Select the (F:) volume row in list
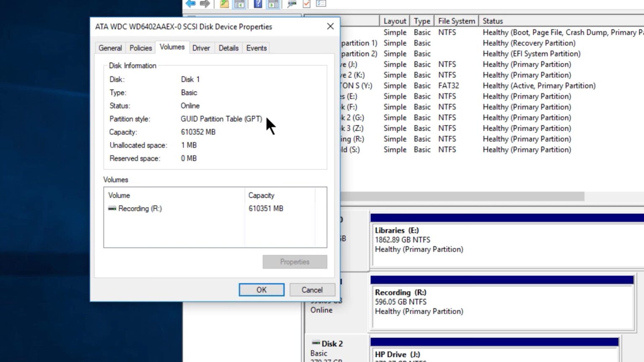644x362 pixels. (x=492, y=107)
